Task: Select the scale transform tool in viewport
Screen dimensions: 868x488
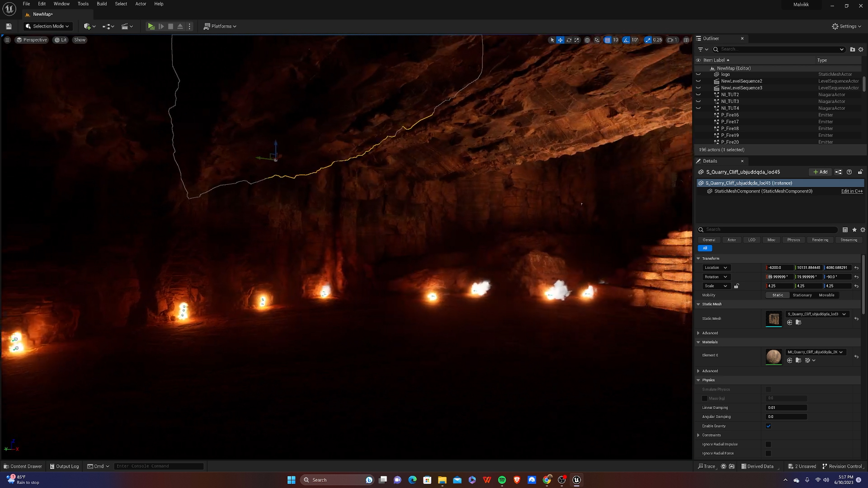Action: (x=577, y=40)
